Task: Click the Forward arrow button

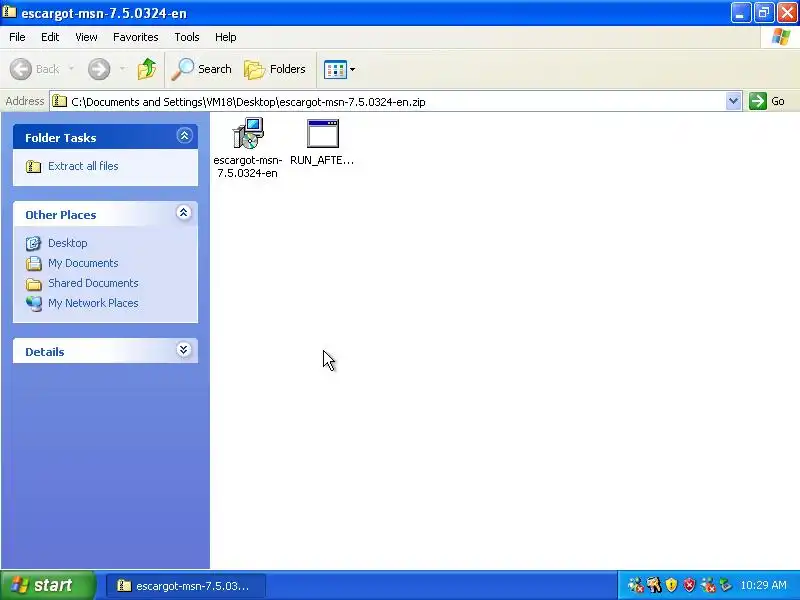Action: point(99,69)
